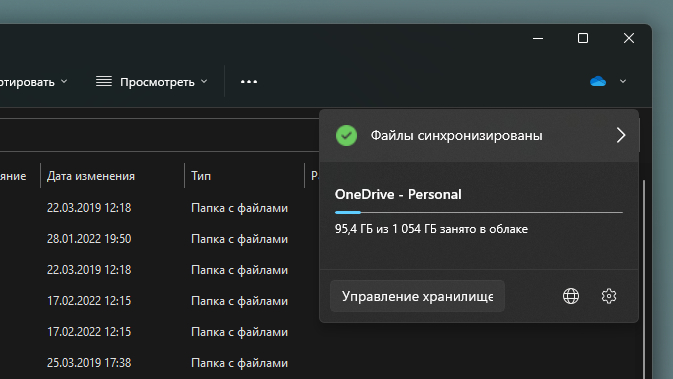Screen dimensions: 673x379
Task: Expand the chevron beside the OneDrive cloud
Action: (623, 81)
